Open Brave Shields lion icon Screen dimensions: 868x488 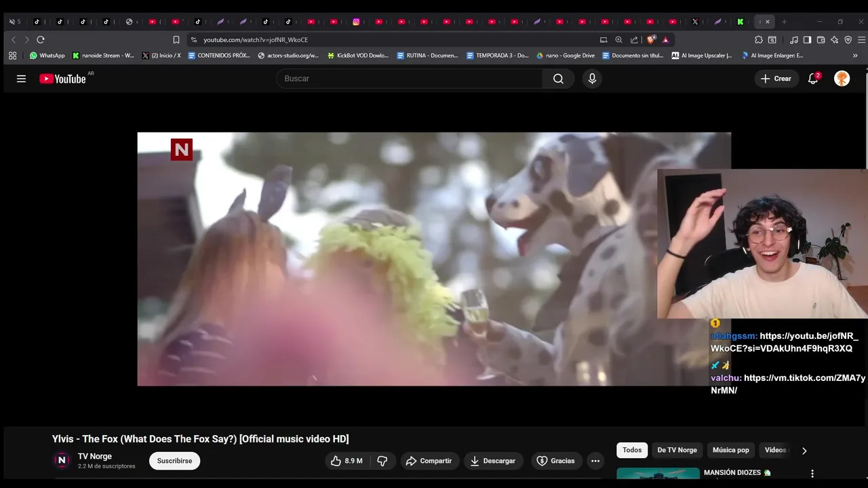click(652, 40)
